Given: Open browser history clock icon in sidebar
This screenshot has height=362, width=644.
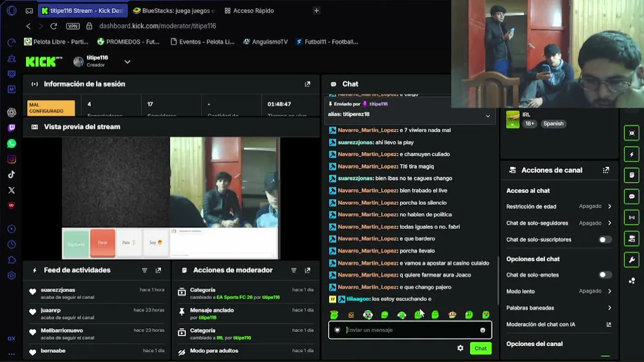Looking at the screenshot, I should [x=12, y=245].
